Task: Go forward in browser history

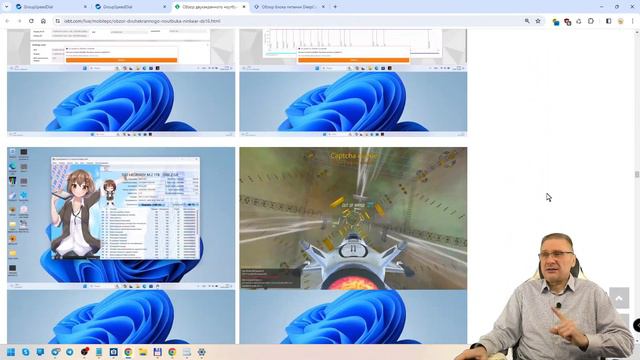Action: [19, 21]
